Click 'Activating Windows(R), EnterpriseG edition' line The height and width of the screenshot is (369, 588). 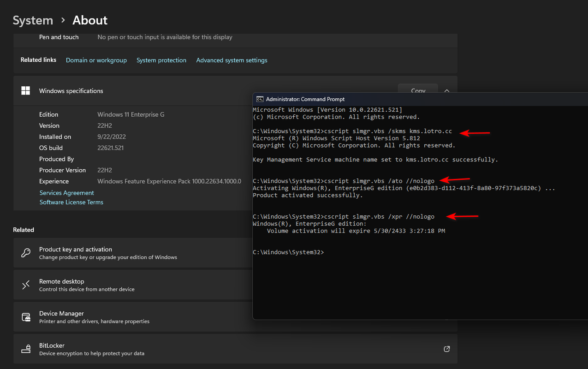tap(404, 188)
